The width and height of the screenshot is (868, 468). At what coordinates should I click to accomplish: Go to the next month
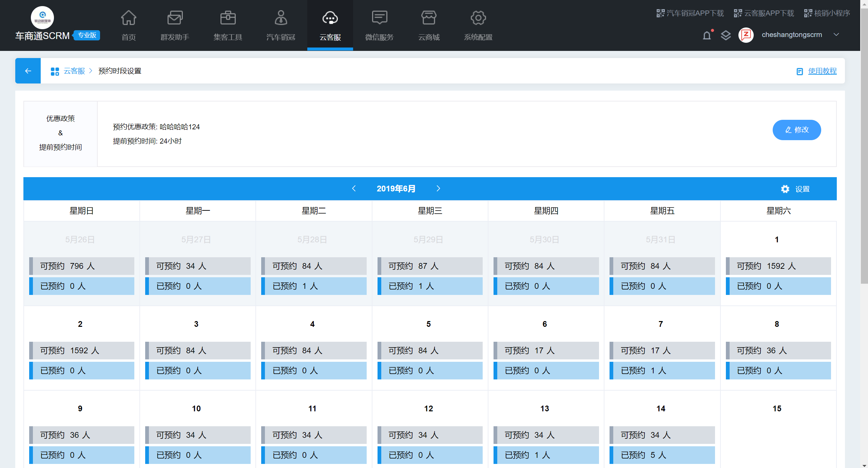pos(438,188)
